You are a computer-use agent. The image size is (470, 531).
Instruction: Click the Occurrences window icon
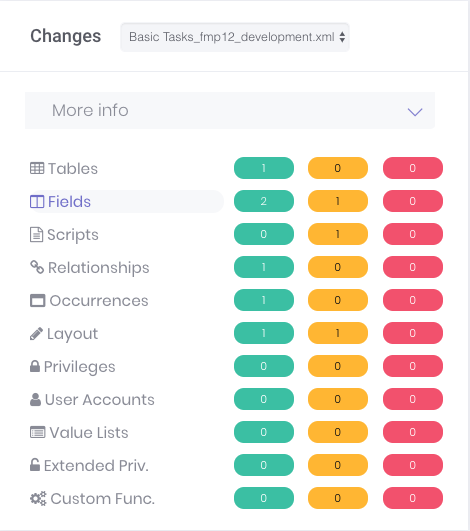[38, 300]
